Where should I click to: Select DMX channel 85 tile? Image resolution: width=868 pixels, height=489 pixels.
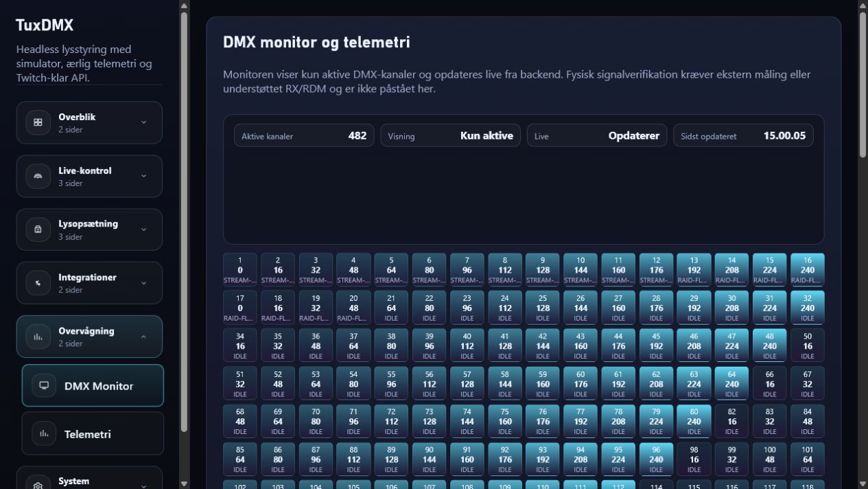[240, 459]
